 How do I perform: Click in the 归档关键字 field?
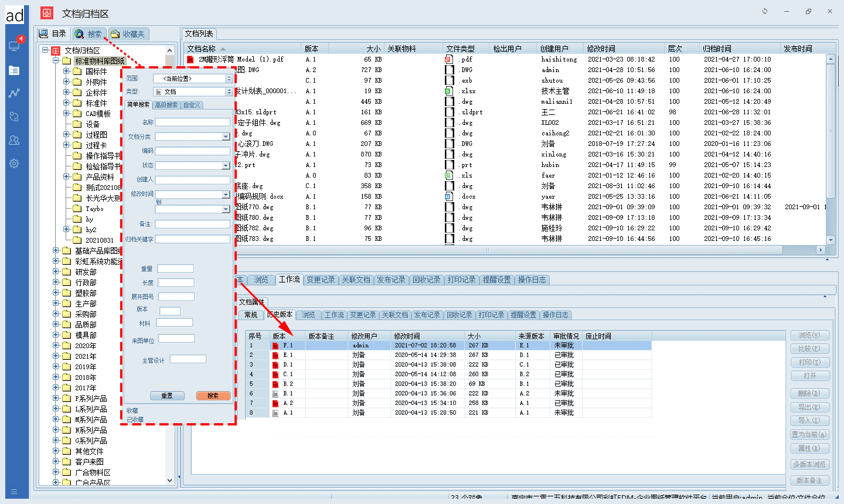click(x=193, y=239)
